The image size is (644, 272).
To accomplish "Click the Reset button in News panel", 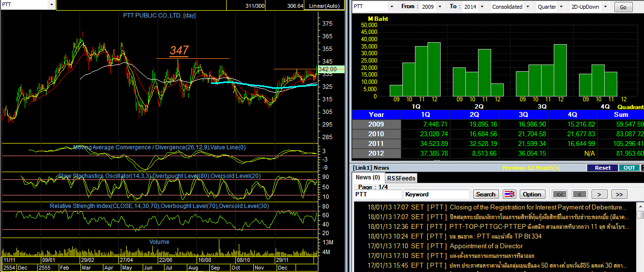I will pyautogui.click(x=603, y=168).
